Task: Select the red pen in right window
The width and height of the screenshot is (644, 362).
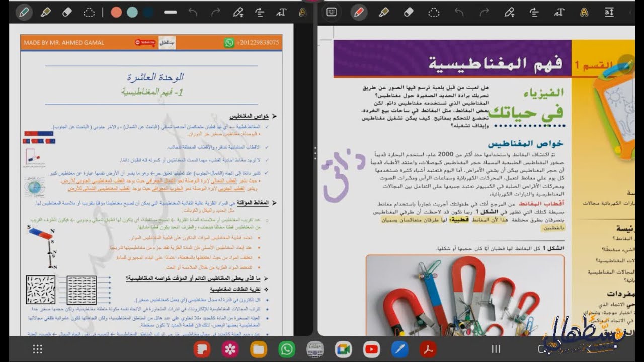Action: pyautogui.click(x=358, y=12)
